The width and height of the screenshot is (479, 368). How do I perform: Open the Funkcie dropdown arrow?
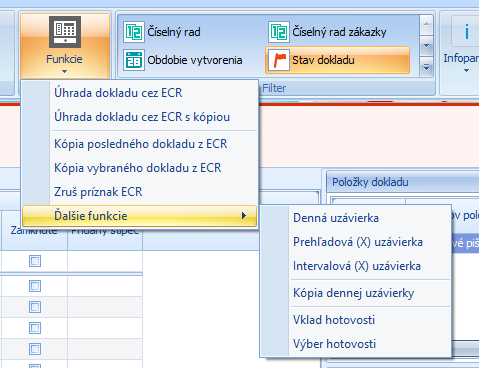coord(64,71)
